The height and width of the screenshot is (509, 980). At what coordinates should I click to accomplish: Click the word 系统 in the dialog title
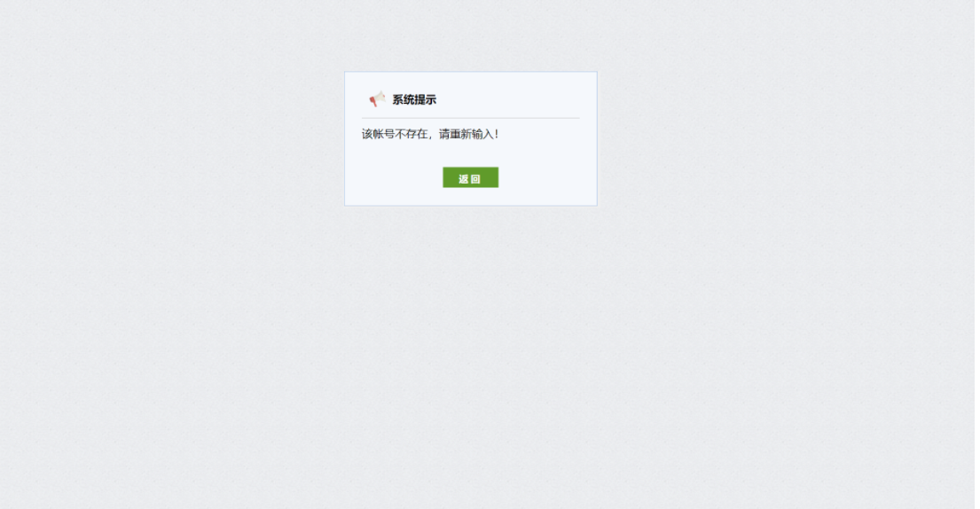tap(404, 99)
